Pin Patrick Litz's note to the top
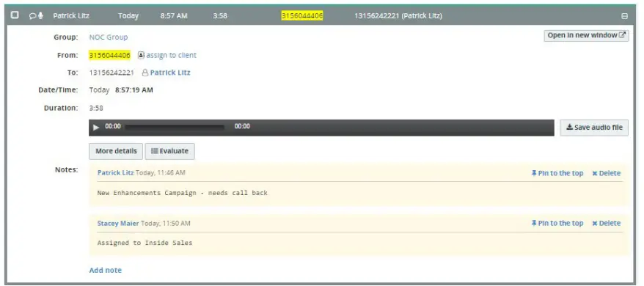 coord(557,173)
